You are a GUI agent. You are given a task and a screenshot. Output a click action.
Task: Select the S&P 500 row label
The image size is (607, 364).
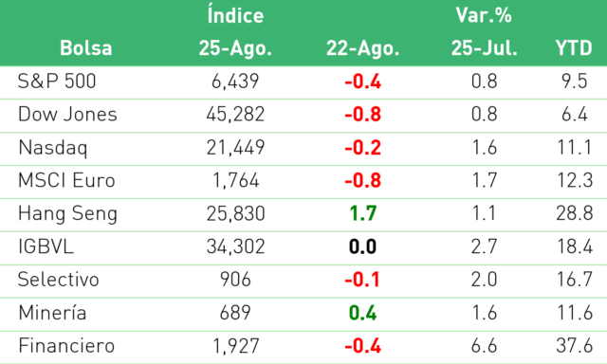tap(57, 82)
